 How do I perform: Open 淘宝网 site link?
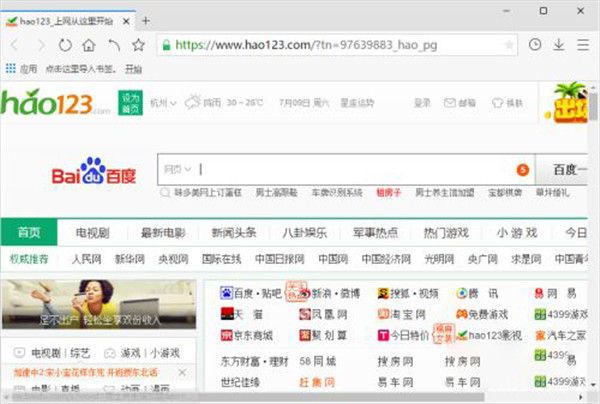pos(401,314)
